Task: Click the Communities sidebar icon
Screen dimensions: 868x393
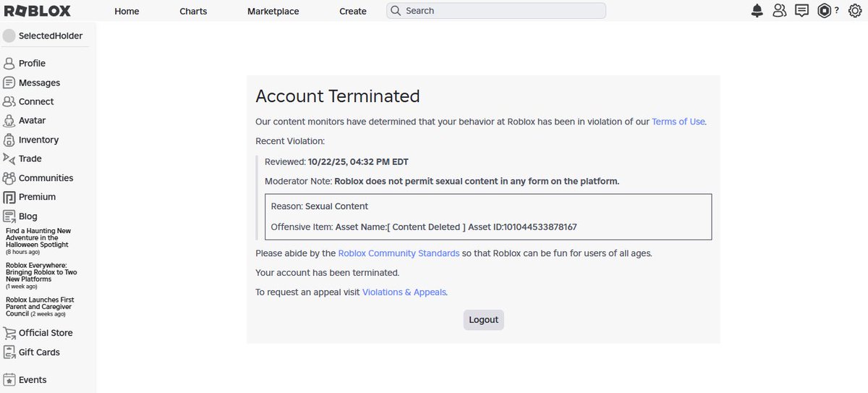Action: 9,177
